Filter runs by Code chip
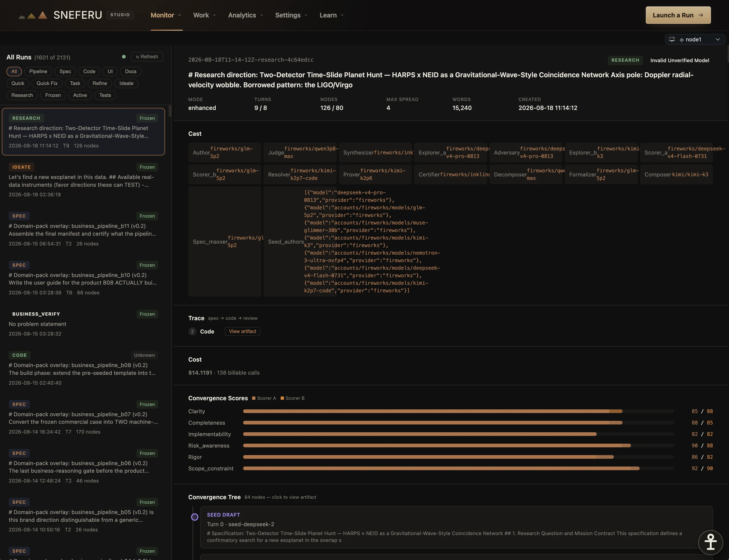The width and height of the screenshot is (729, 560). [89, 71]
